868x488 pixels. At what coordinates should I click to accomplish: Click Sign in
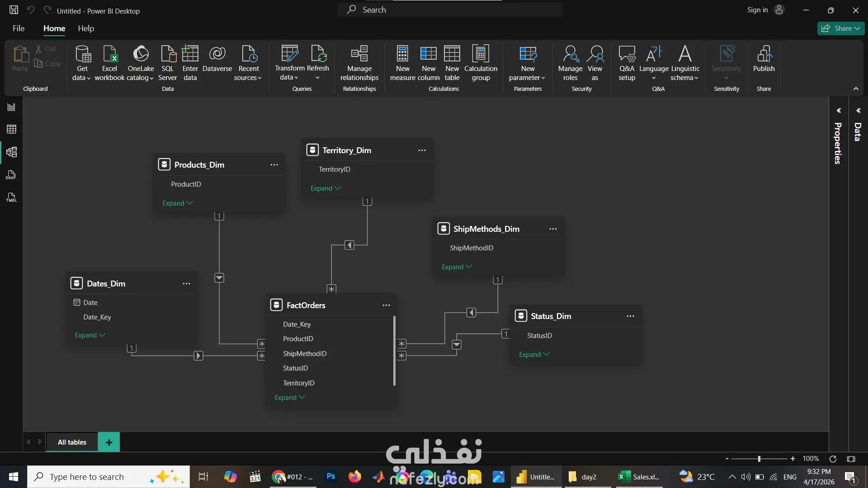[765, 10]
